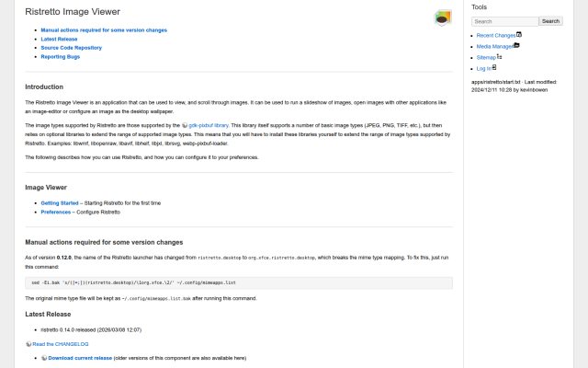The height and width of the screenshot is (368, 588).
Task: Click globe icon beside Read the CHANGELOG
Action: (28, 344)
